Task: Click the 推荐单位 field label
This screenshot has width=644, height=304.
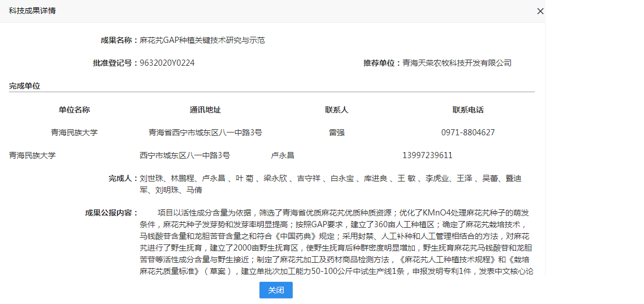Action: [x=382, y=63]
